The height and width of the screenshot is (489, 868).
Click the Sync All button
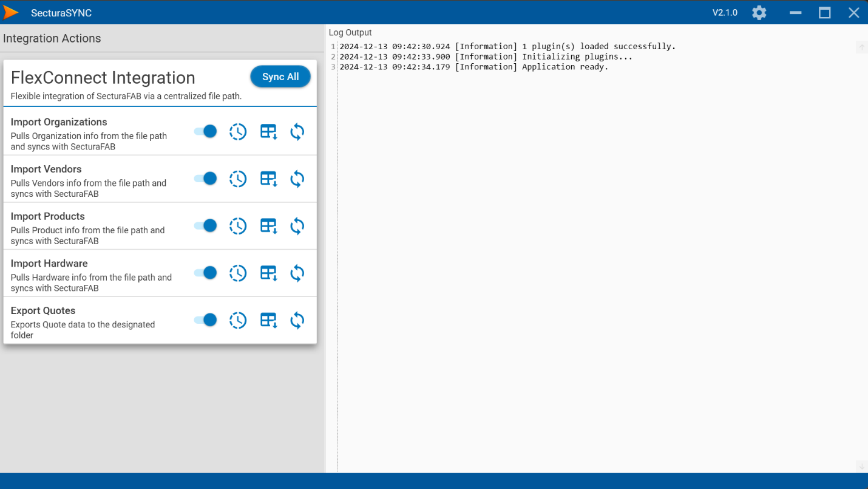(x=280, y=77)
